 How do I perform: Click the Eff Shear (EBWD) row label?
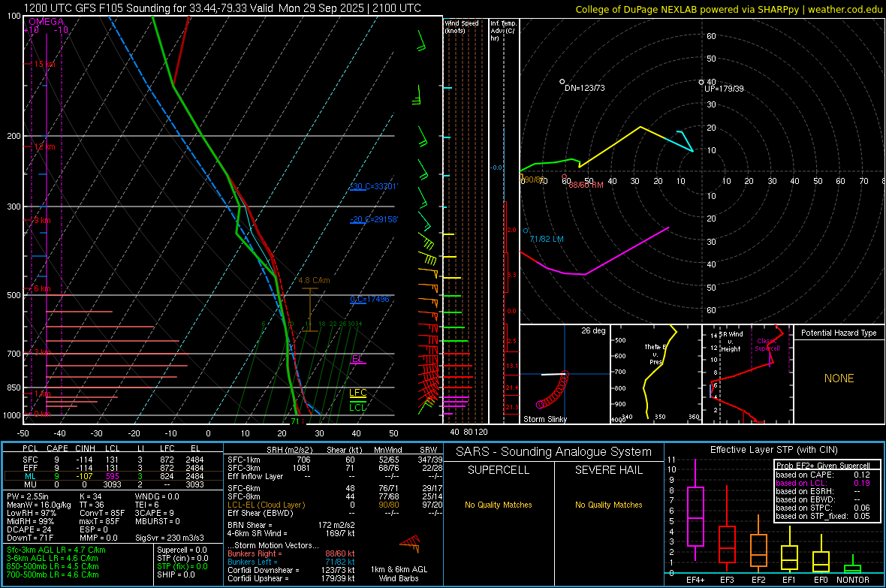(x=261, y=514)
